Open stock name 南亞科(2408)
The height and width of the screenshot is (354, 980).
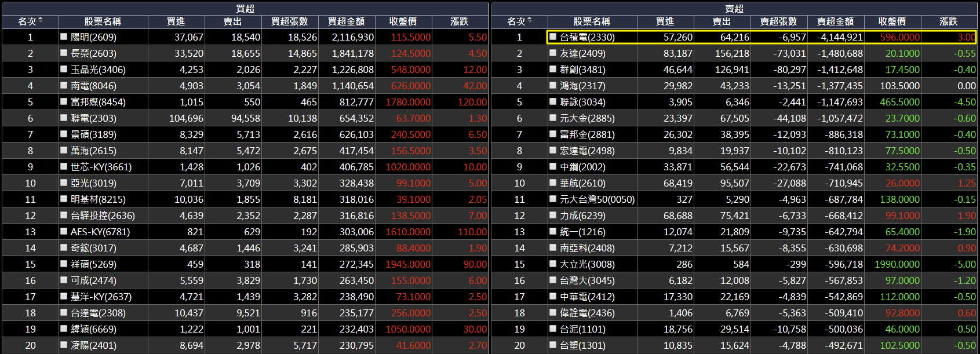587,248
